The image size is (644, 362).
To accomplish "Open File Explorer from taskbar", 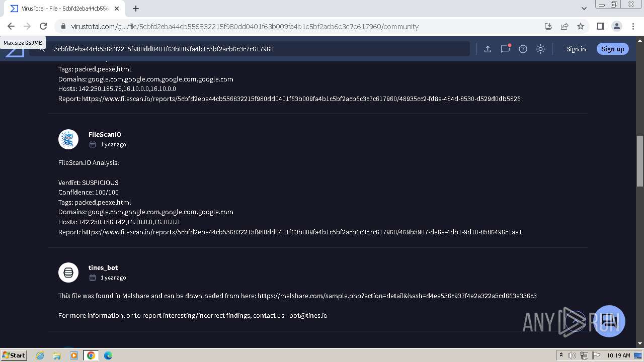I will (x=57, y=355).
